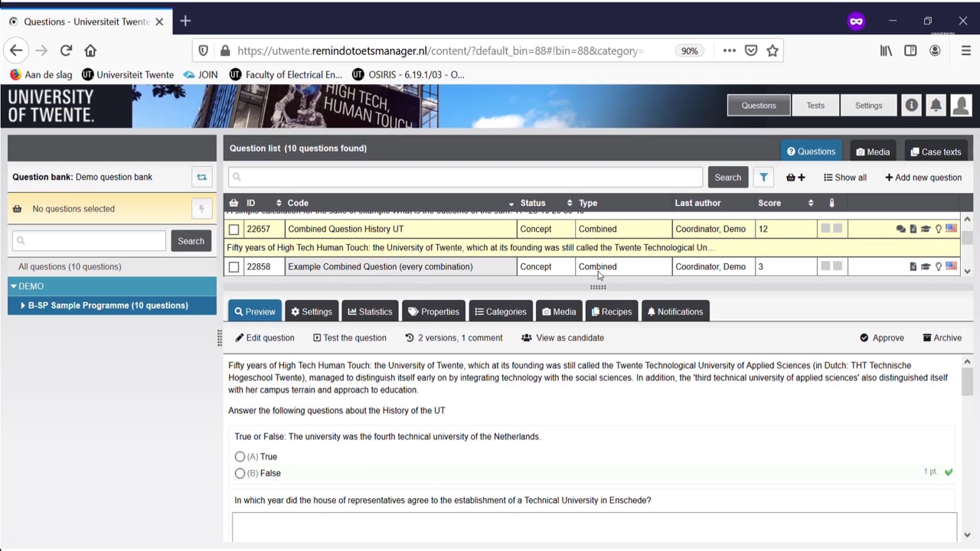Switch to Case texts view
Viewport: 980px width, 551px height.
point(936,152)
